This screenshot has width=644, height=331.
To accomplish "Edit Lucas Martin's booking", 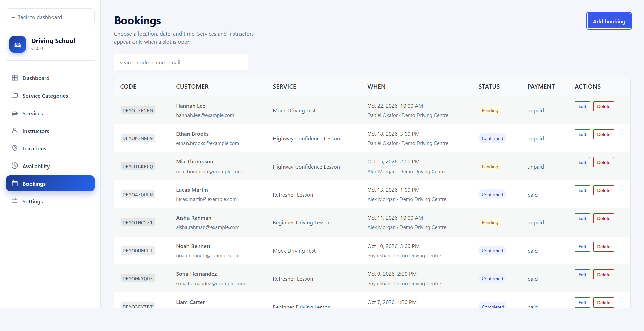I will [x=582, y=190].
